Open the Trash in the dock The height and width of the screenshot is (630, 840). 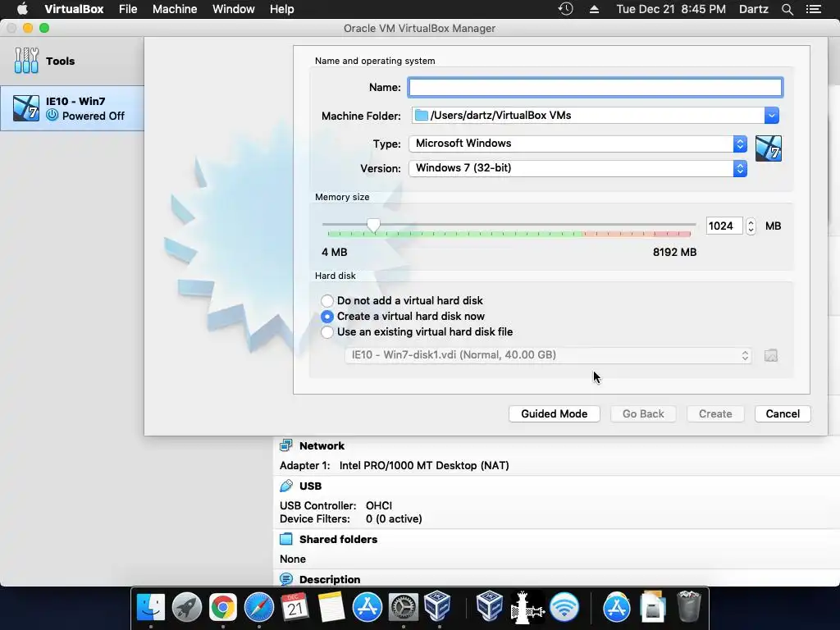tap(689, 608)
